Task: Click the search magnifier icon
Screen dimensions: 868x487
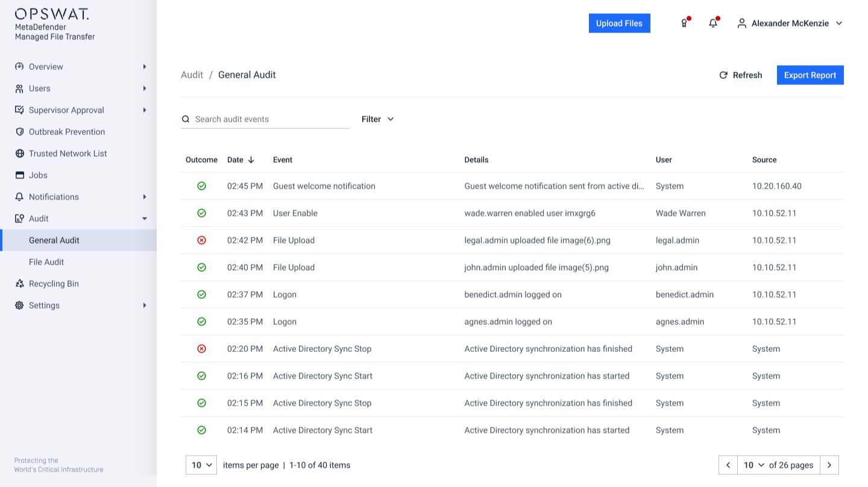Action: [x=186, y=119]
